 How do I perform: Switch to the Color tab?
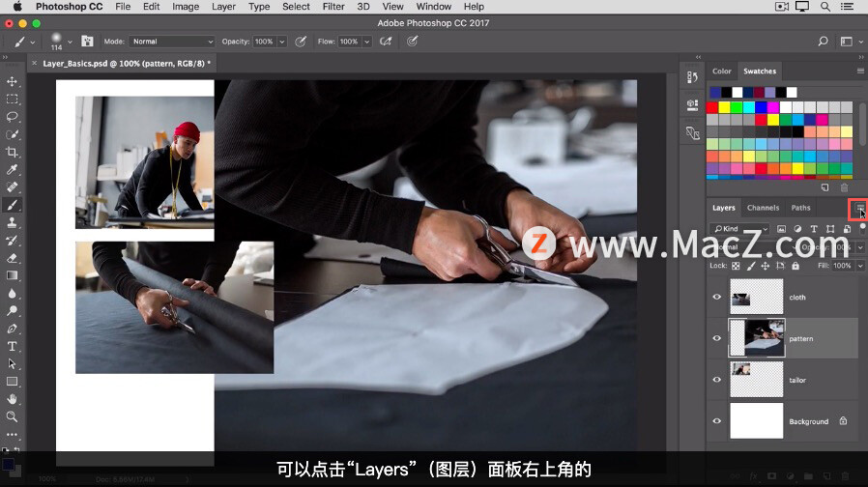click(x=721, y=71)
